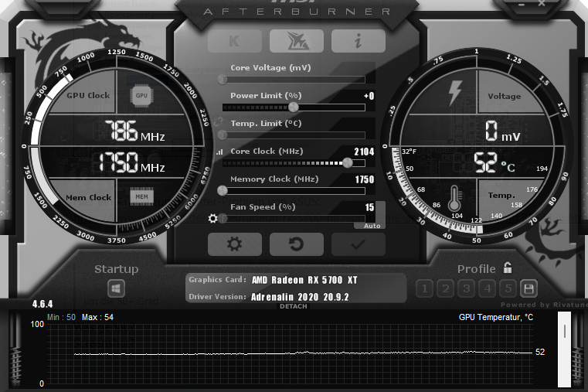The height and width of the screenshot is (392, 588).
Task: Click the driver version Adrenalin 2020 20.9.2
Action: click(x=300, y=297)
